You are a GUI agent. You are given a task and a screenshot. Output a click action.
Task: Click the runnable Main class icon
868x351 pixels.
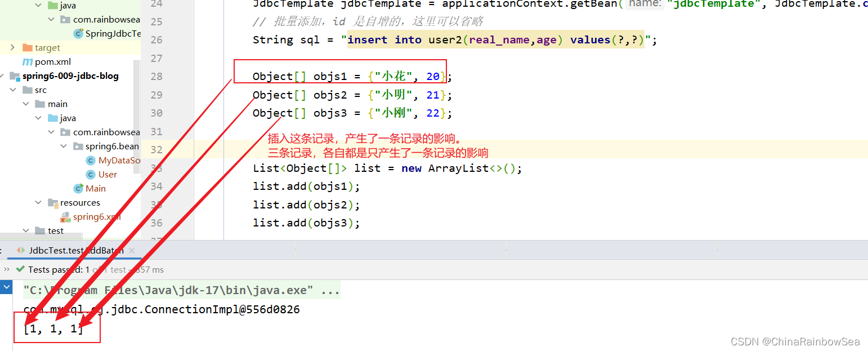point(78,189)
